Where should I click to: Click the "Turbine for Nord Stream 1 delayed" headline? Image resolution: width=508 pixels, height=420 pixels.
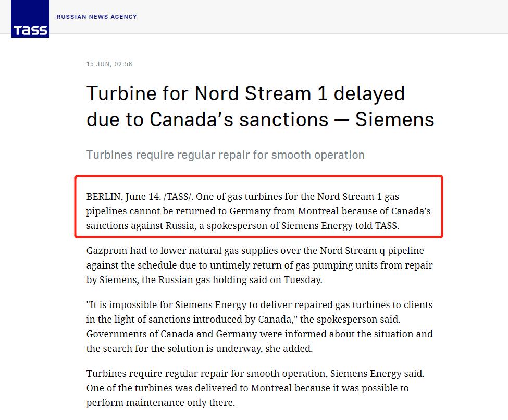pos(245,94)
